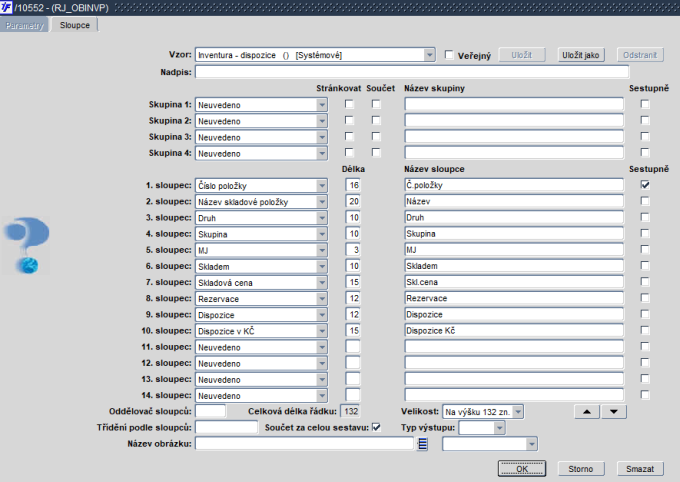Expand the Skupina 4 dropdown
Screen dimensions: 680x482
[x=322, y=153]
